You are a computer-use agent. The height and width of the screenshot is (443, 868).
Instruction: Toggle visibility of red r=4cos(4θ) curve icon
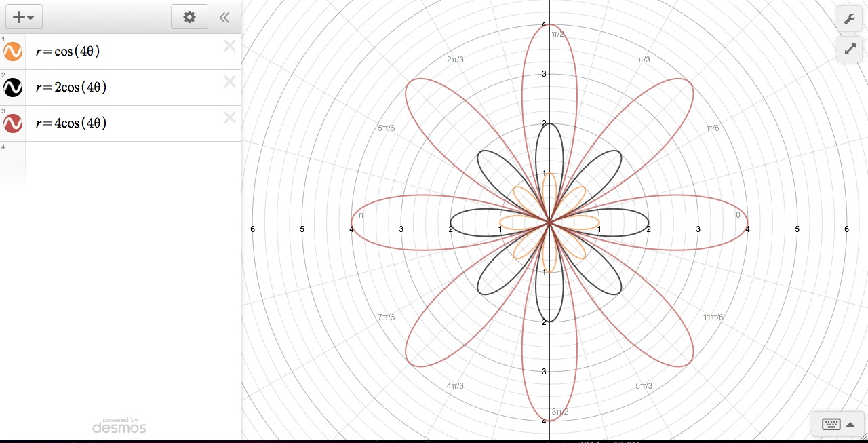[x=13, y=123]
